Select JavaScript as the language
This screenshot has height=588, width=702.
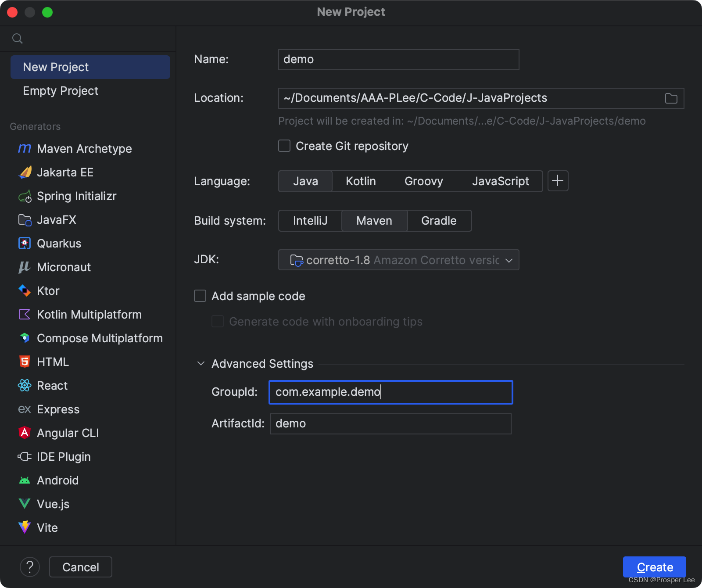(x=501, y=181)
